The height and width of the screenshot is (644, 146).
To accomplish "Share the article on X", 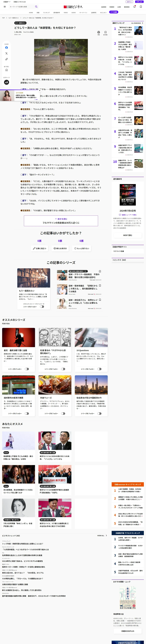I will coord(7,53).
